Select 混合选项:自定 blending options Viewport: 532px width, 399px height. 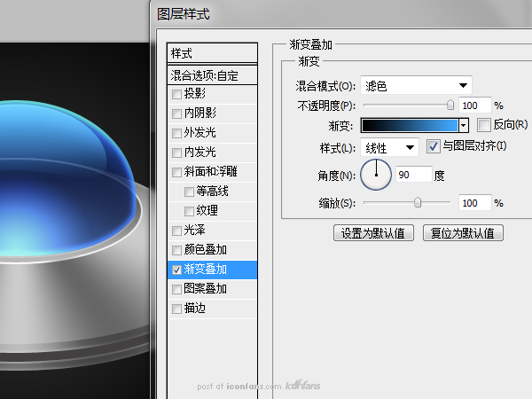tap(213, 75)
